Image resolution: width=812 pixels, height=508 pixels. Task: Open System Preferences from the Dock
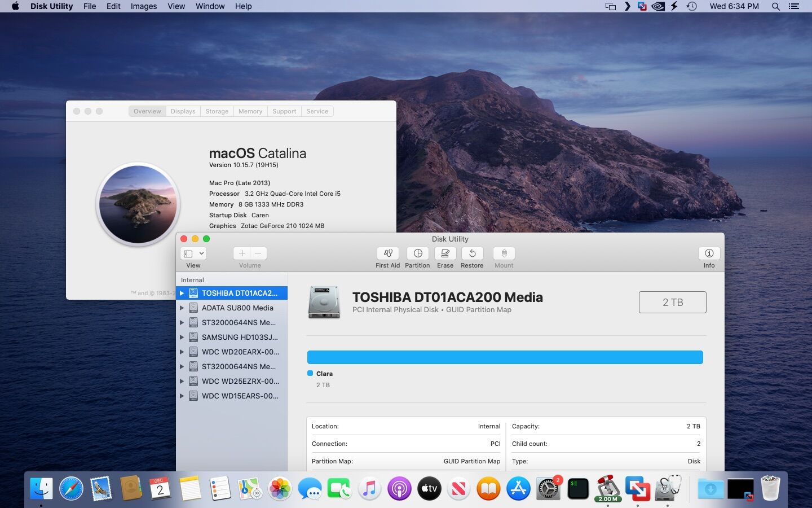coord(548,488)
